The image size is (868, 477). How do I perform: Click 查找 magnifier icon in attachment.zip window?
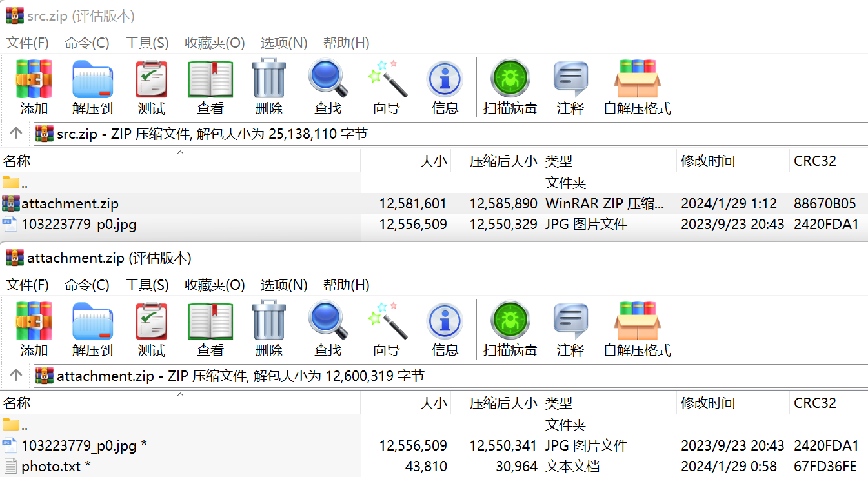pos(327,322)
